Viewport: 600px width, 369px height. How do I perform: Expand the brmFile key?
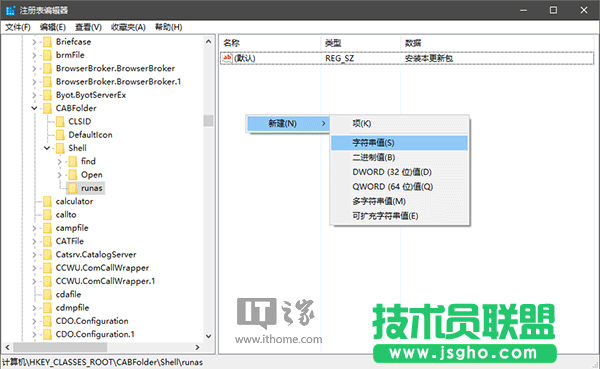(x=34, y=55)
